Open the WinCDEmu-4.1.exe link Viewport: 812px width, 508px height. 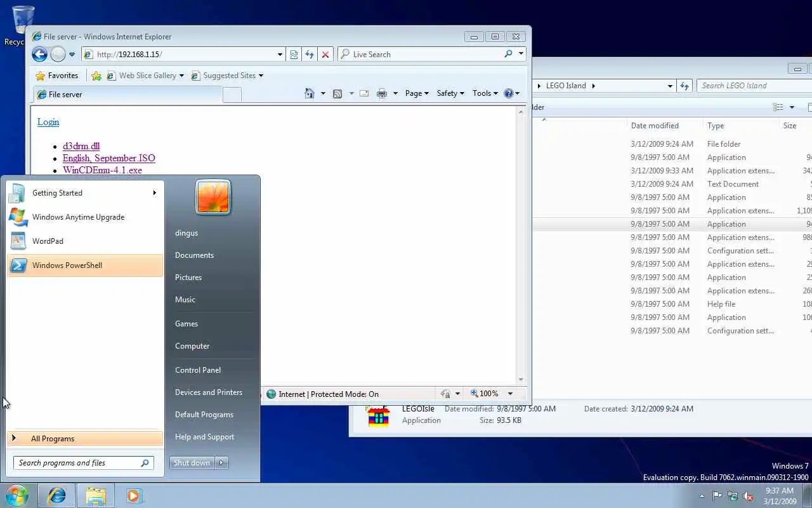(x=102, y=170)
